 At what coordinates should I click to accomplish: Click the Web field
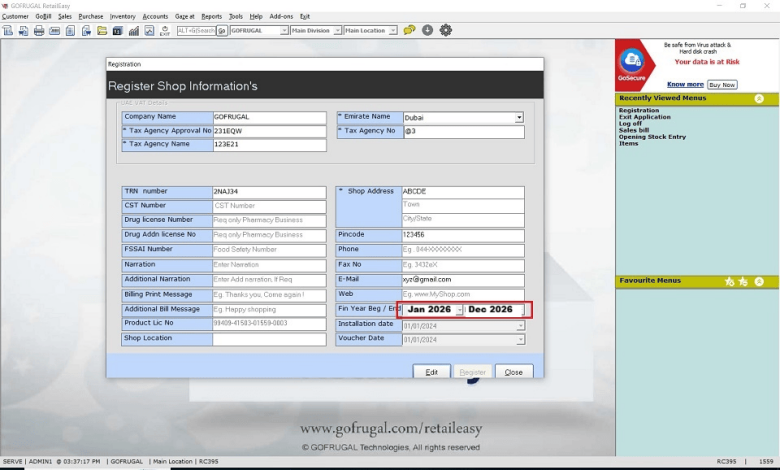pos(463,294)
